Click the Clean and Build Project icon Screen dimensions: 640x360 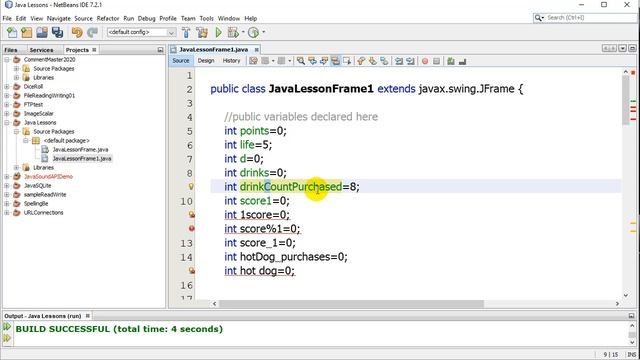(x=202, y=32)
